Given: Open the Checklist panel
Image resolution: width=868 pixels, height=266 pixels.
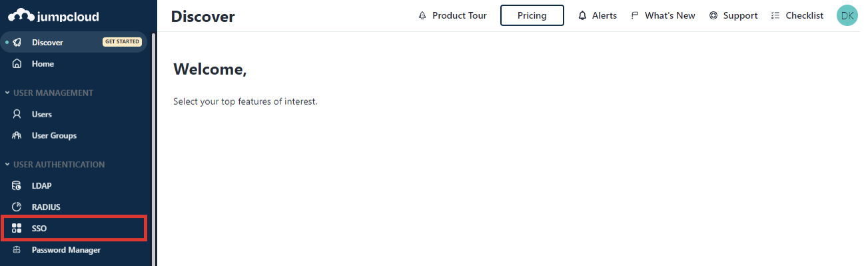Looking at the screenshot, I should [x=797, y=15].
